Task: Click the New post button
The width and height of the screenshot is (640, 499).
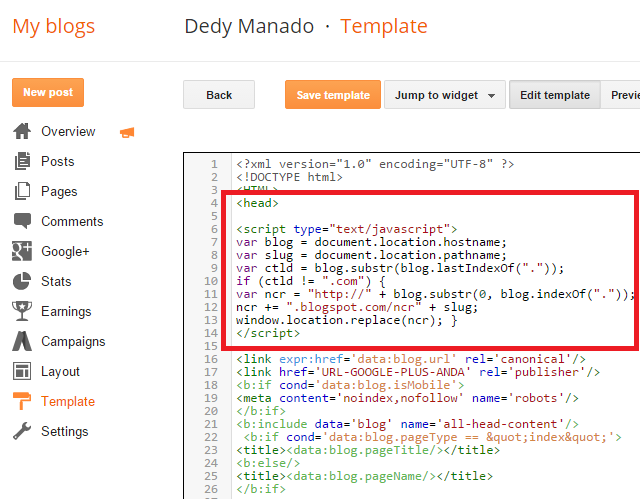Action: pyautogui.click(x=48, y=92)
